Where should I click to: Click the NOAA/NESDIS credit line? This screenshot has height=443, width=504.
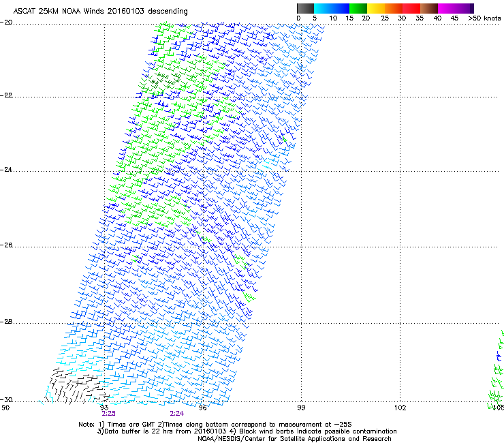click(294, 439)
